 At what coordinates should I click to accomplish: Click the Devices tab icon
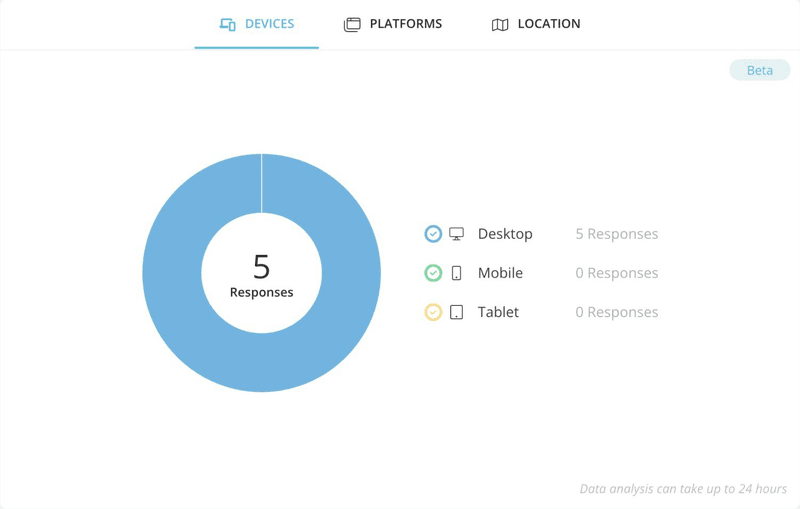point(227,24)
